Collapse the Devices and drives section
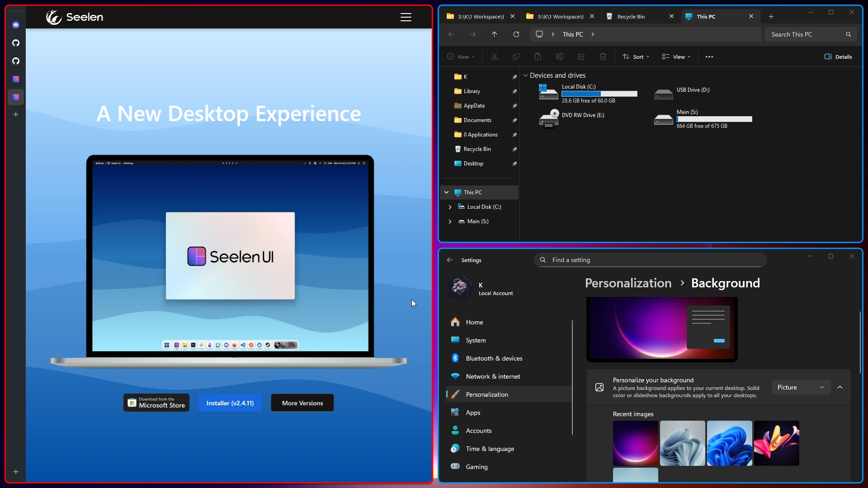Screen dimensions: 868x488 526,75
